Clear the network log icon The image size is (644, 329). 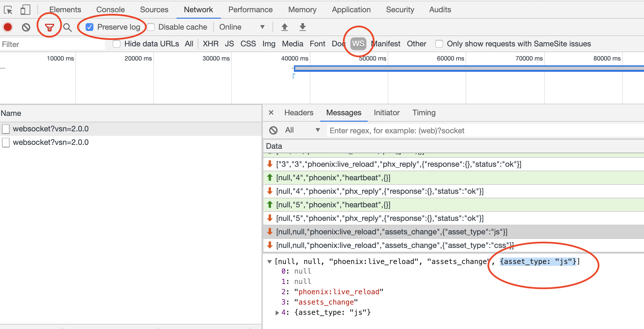click(x=26, y=27)
